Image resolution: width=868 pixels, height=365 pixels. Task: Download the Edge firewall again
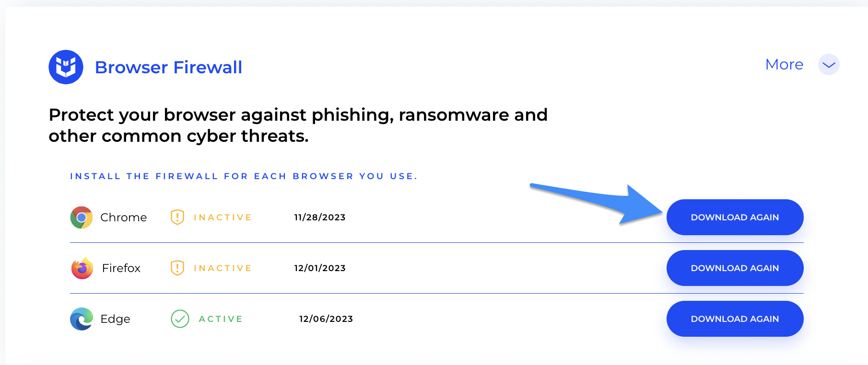(735, 319)
